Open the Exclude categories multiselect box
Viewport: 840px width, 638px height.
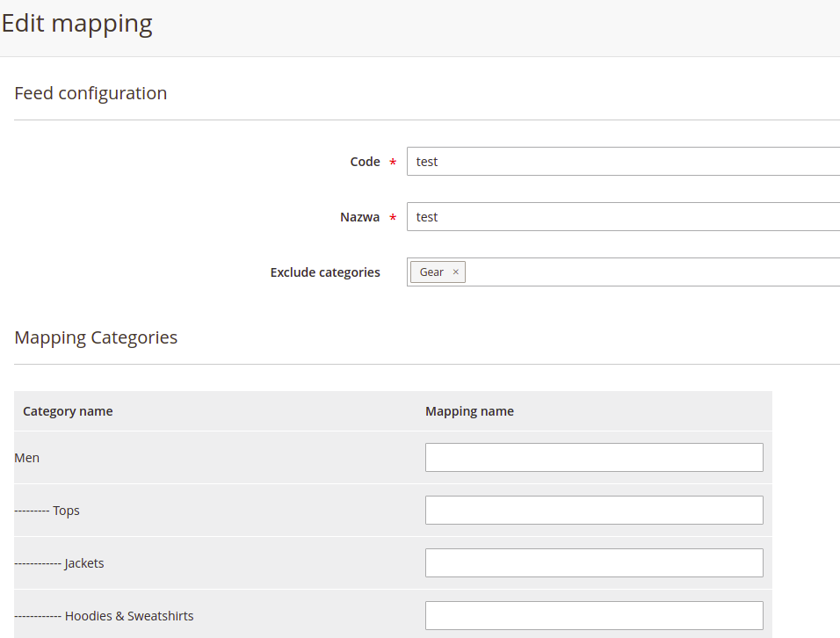pyautogui.click(x=654, y=272)
